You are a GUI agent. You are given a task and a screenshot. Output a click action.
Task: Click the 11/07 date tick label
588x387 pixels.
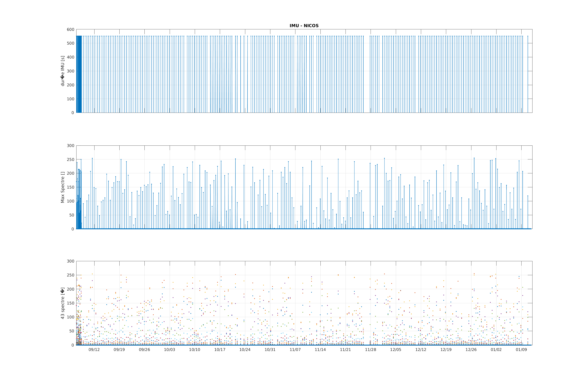coord(295,350)
